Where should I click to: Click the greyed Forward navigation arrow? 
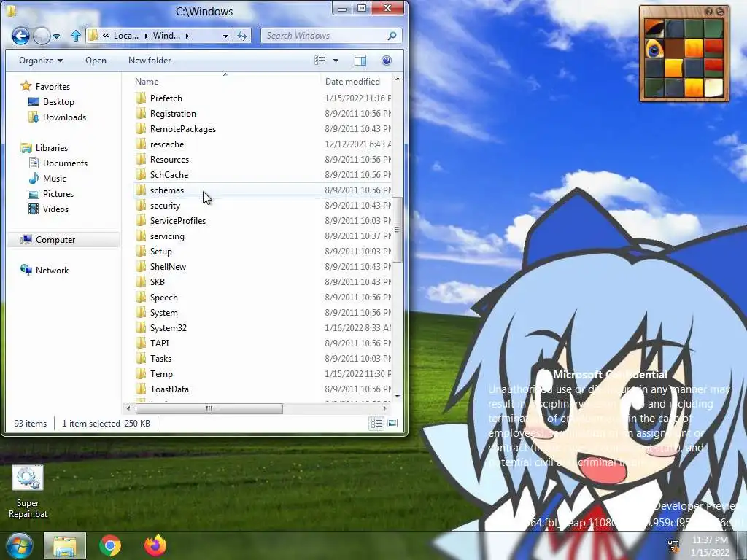click(x=42, y=36)
